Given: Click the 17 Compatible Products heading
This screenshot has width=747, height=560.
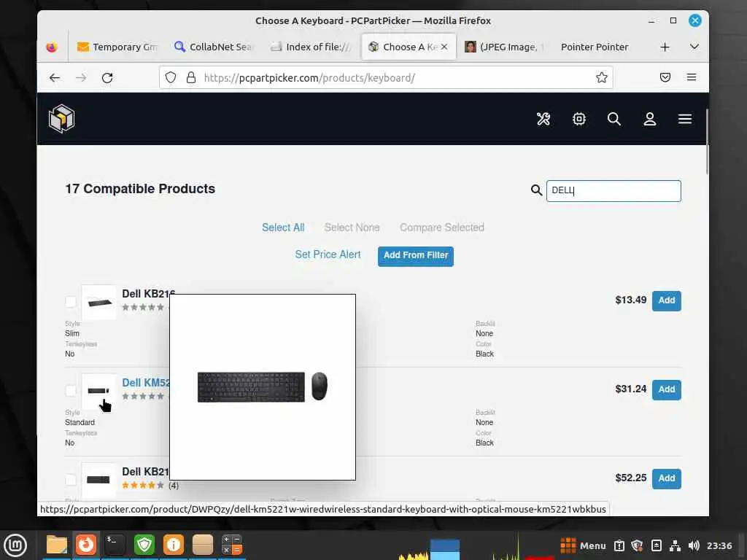Looking at the screenshot, I should pyautogui.click(x=140, y=189).
